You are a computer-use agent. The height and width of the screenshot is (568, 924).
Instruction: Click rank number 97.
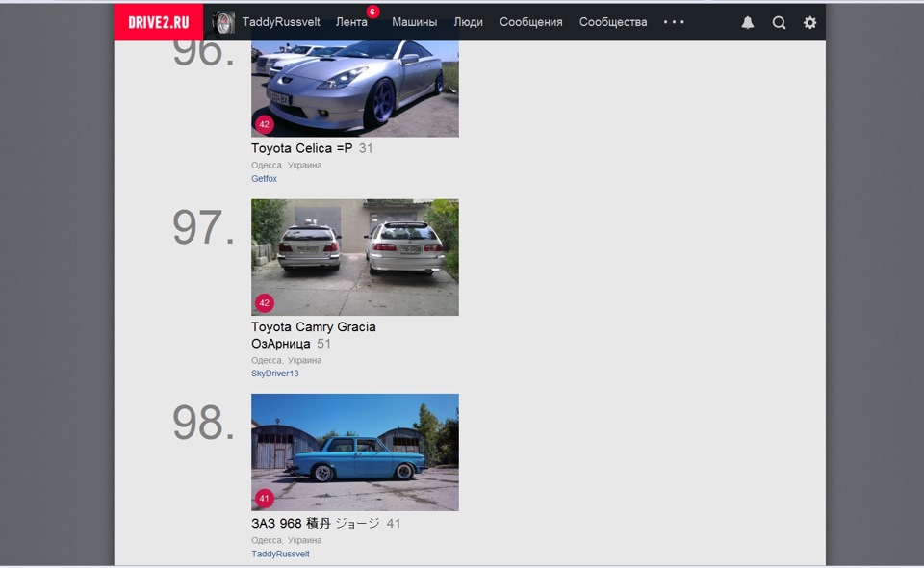203,227
